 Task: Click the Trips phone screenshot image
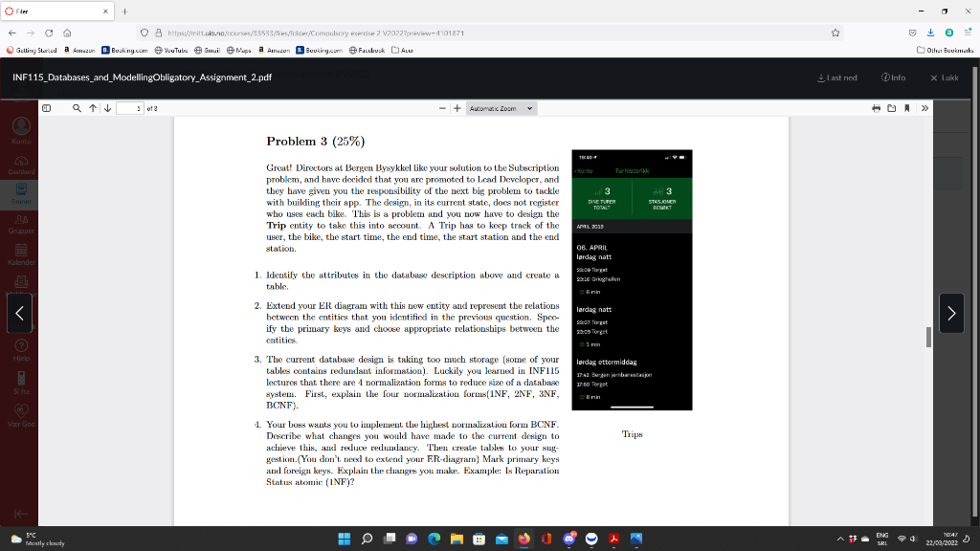tap(632, 280)
